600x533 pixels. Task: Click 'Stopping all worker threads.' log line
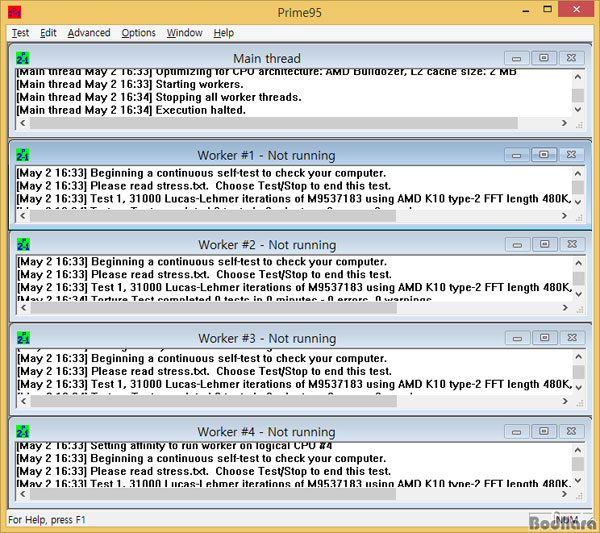(159, 97)
